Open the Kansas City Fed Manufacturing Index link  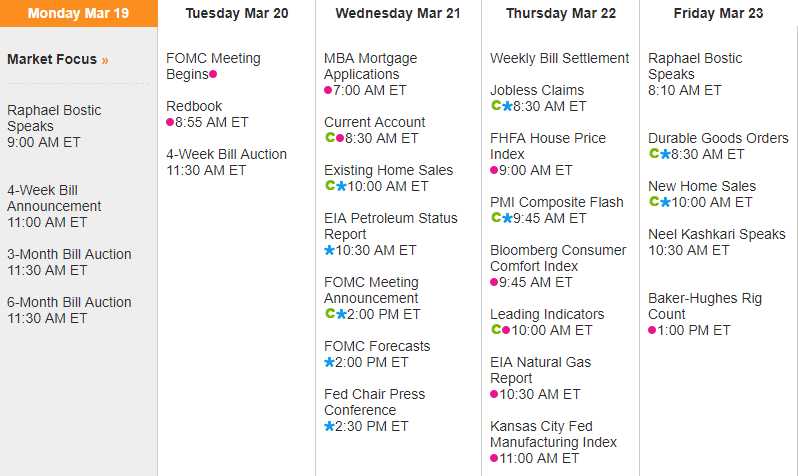pos(553,434)
